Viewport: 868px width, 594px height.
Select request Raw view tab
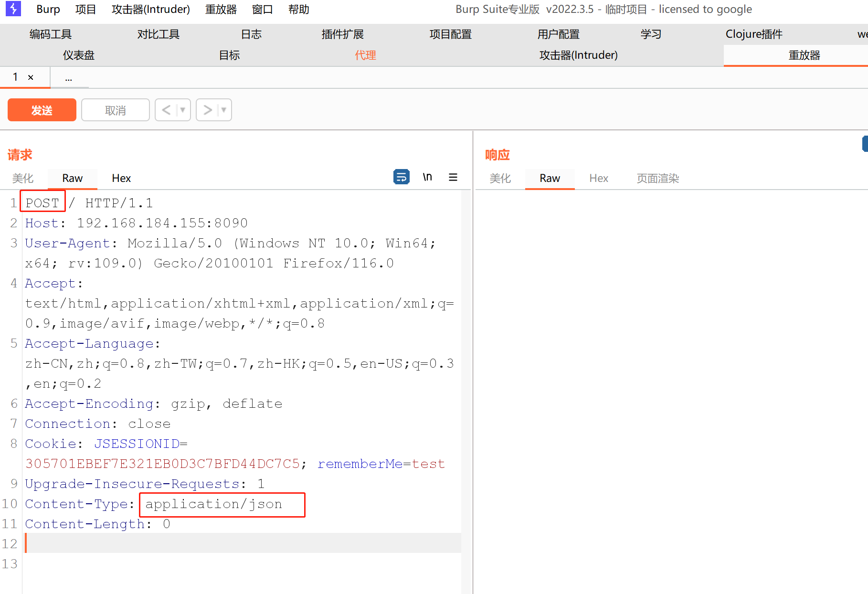73,178
